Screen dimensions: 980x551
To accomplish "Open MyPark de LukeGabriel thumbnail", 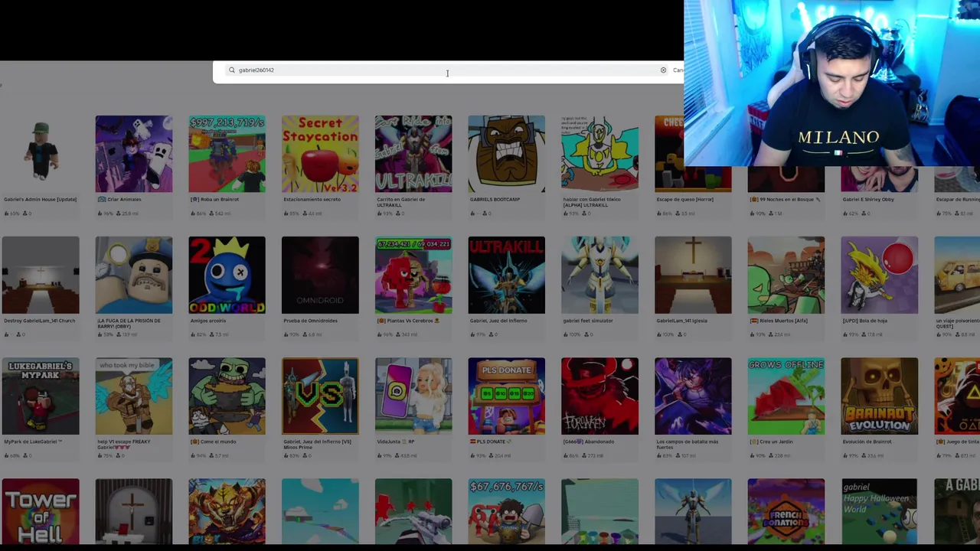I will coord(41,396).
